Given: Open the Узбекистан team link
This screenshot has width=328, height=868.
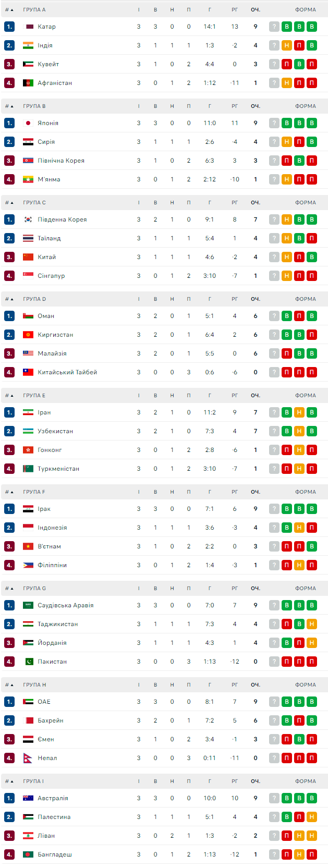Looking at the screenshot, I should (55, 431).
